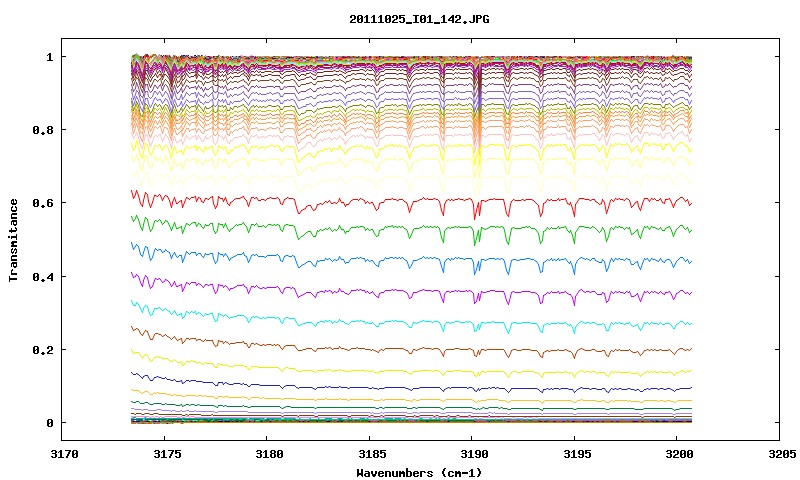This screenshot has height=480, width=800.
Task: Click the plot title 20111025_I01_142.JPG
Action: tap(419, 19)
